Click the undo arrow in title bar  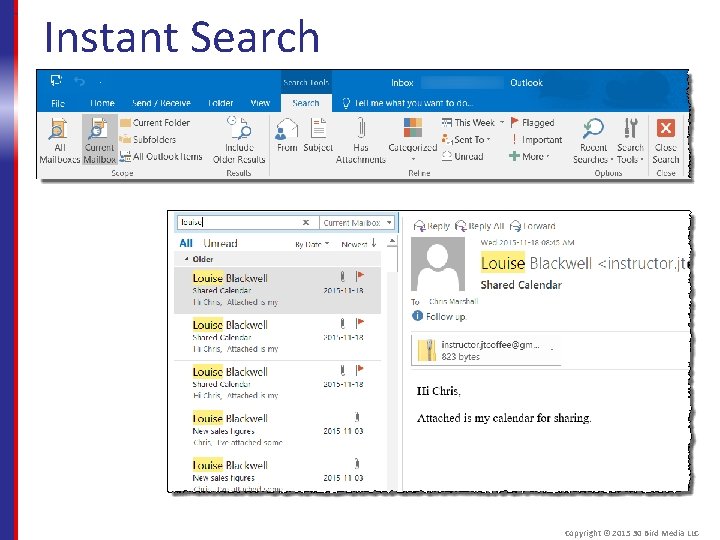pos(80,82)
